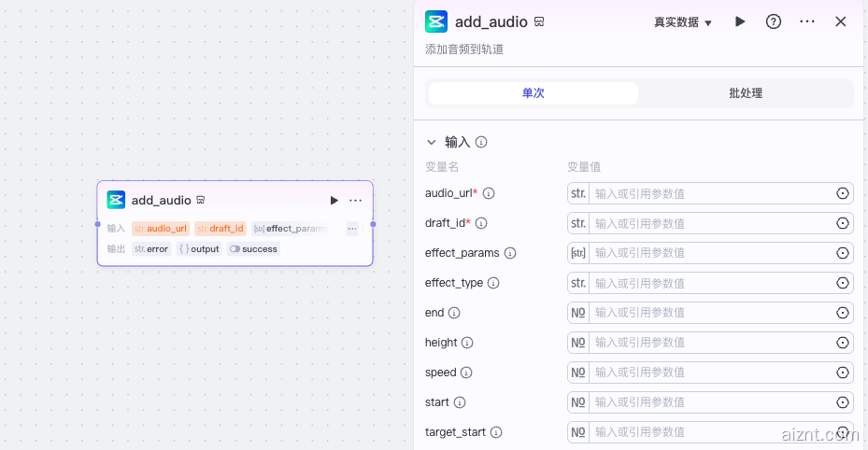Run the add_audio node on canvas
This screenshot has width=868, height=450.
click(334, 200)
